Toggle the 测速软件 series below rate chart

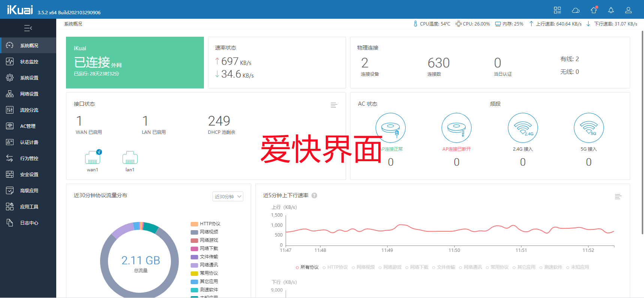tap(551, 267)
